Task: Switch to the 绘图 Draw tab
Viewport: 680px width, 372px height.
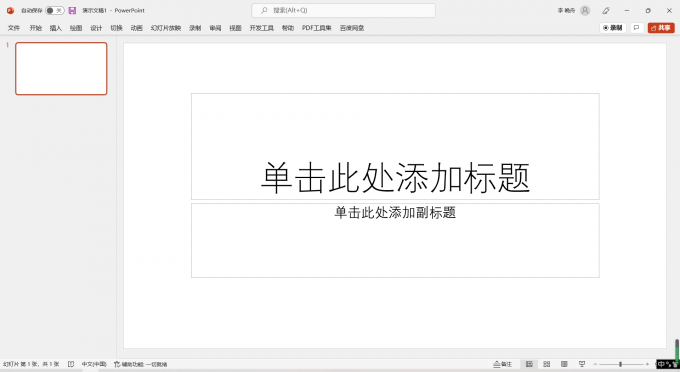Action: point(76,28)
